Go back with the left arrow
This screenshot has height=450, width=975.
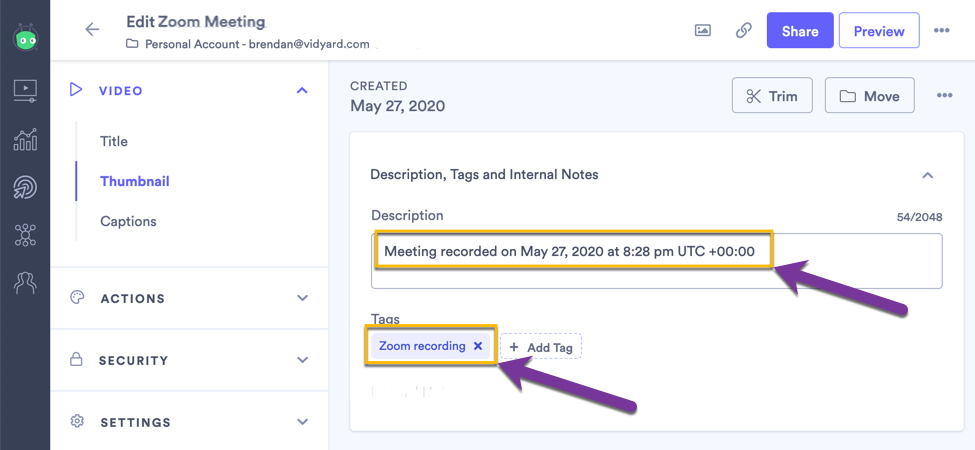92,29
